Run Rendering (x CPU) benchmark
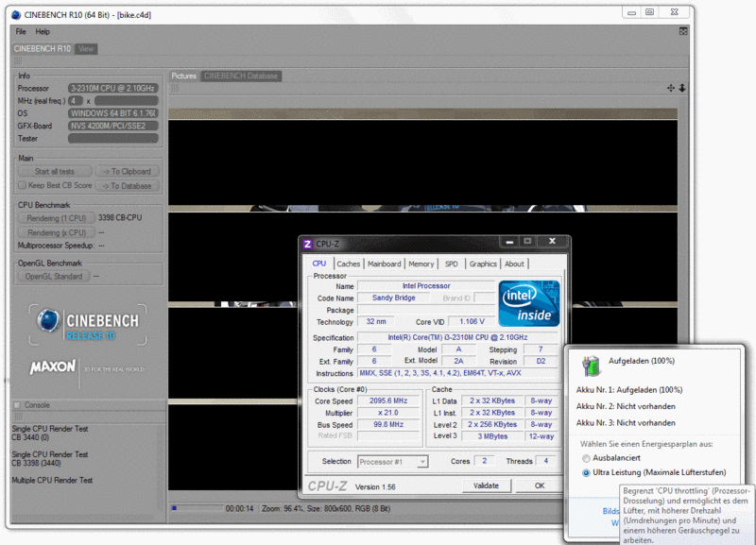 pyautogui.click(x=57, y=232)
